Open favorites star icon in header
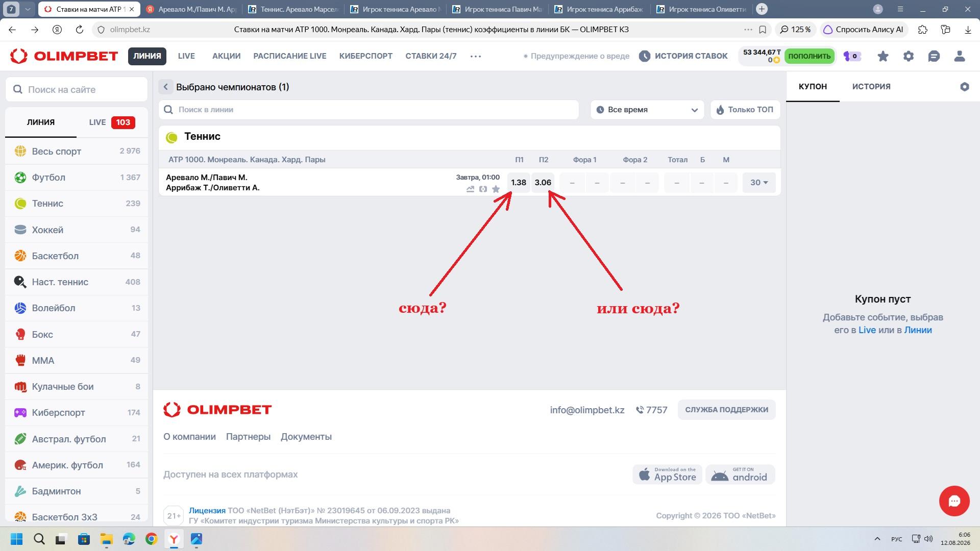This screenshot has height=551, width=980. point(883,56)
